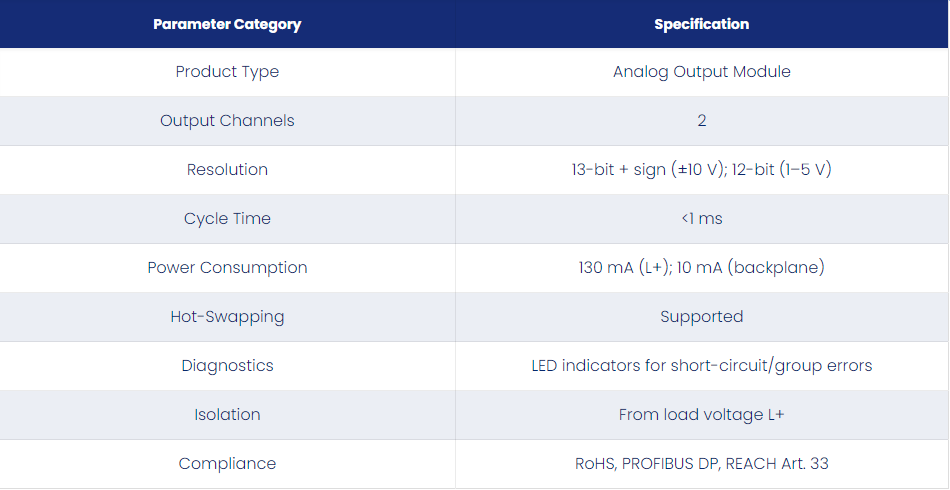Click the LED indicators diagnostics text

pos(702,366)
